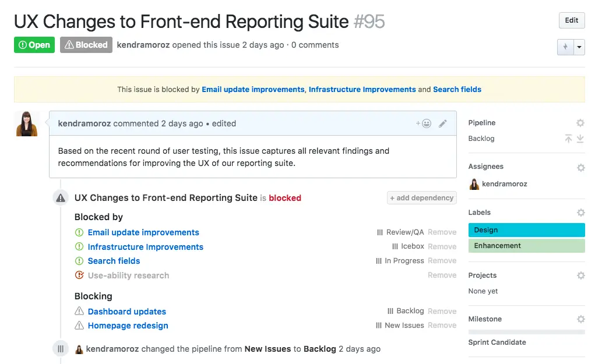
Task: Open Search fields link in the banner
Action: click(457, 89)
